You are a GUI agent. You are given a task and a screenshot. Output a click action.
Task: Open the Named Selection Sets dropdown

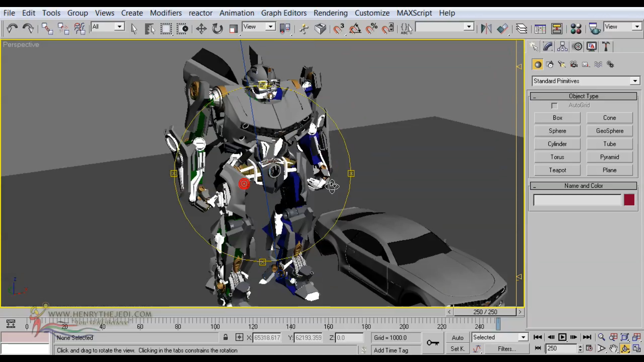pyautogui.click(x=445, y=27)
